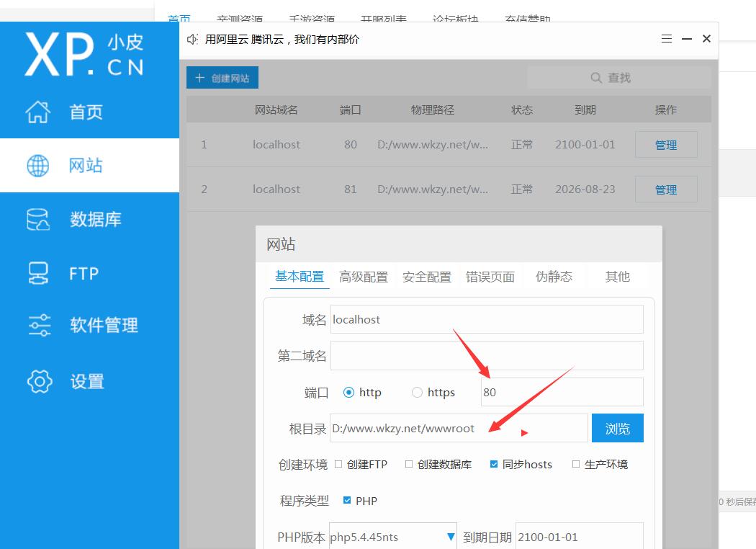The image size is (756, 549).
Task: Open the 伪静态 tab
Action: (x=554, y=277)
